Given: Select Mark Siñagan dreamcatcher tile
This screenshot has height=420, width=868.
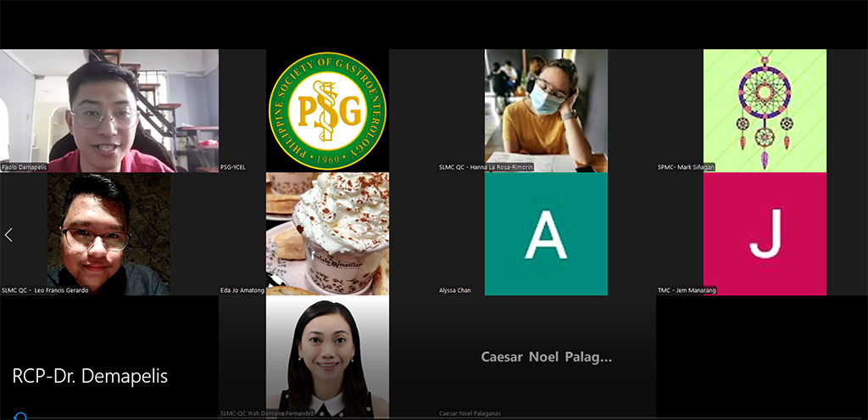Looking at the screenshot, I should pos(765,111).
